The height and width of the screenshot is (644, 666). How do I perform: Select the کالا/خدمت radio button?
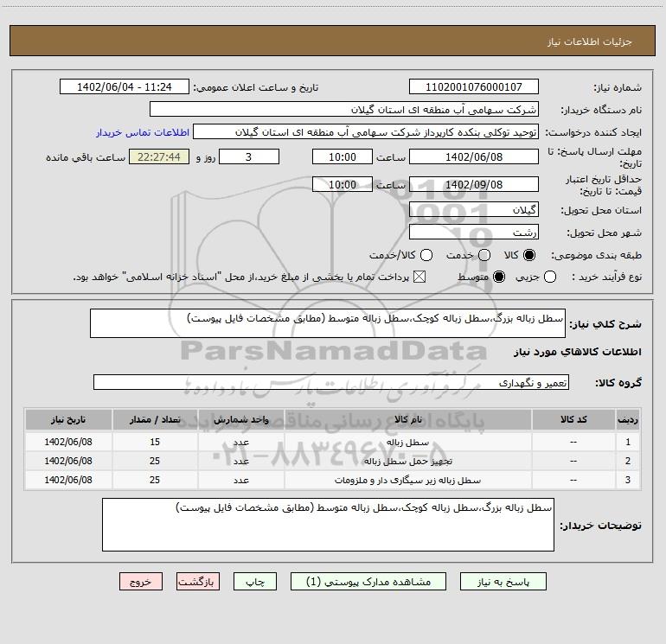tap(426, 255)
